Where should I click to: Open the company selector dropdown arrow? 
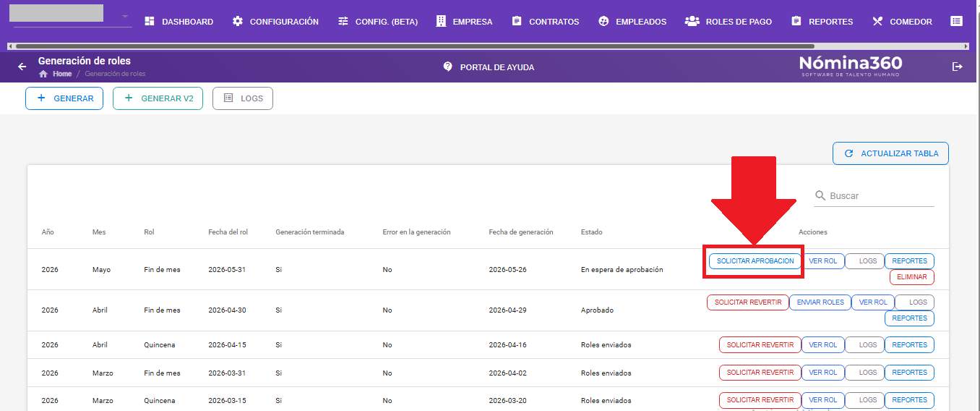[x=124, y=17]
